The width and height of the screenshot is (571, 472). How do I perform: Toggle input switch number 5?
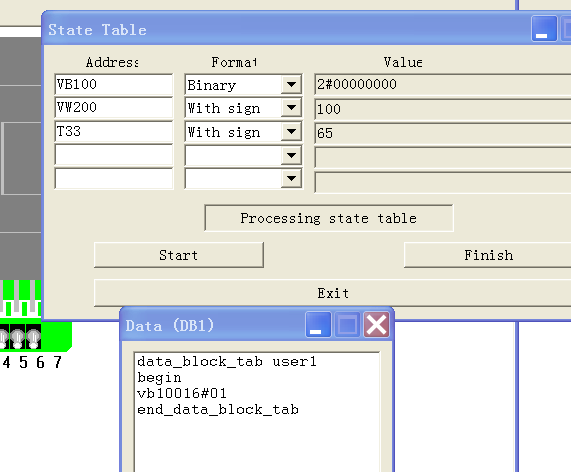(x=17, y=338)
